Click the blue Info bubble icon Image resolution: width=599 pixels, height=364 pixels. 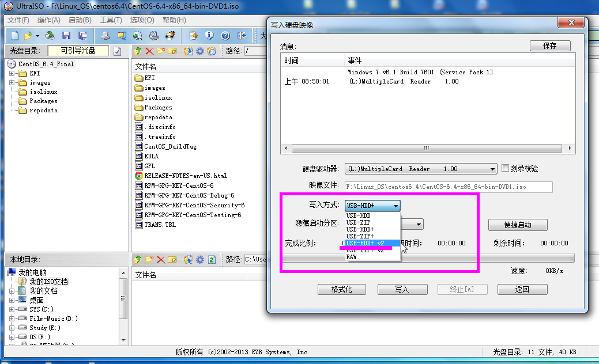[x=209, y=36]
